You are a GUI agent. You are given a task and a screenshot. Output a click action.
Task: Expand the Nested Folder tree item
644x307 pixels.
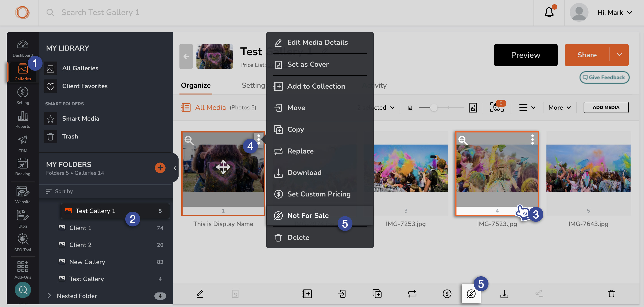tap(49, 296)
